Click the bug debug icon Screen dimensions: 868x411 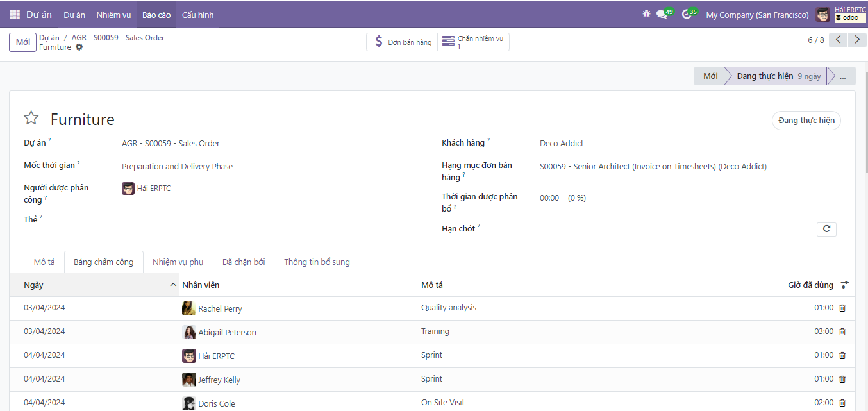tap(646, 14)
